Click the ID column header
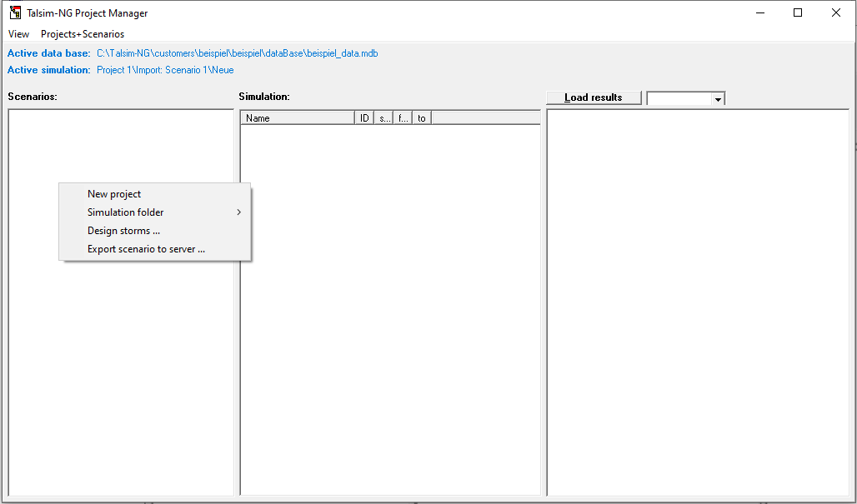Image resolution: width=857 pixels, height=504 pixels. (364, 118)
